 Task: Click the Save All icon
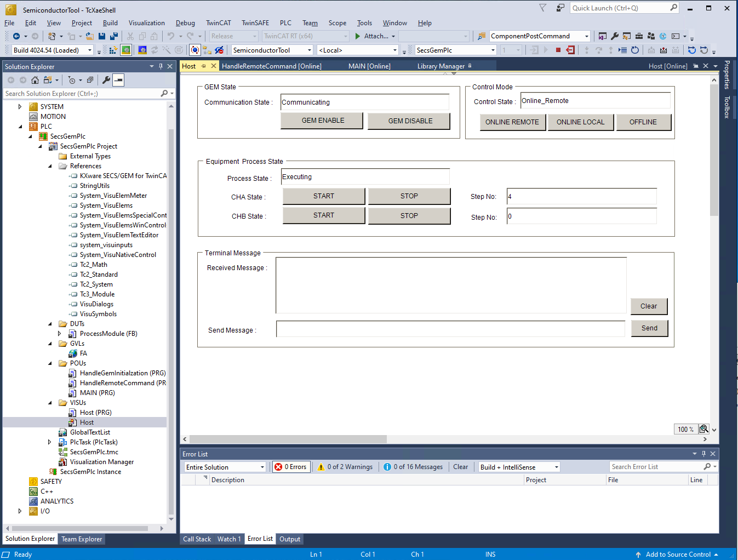pyautogui.click(x=114, y=36)
